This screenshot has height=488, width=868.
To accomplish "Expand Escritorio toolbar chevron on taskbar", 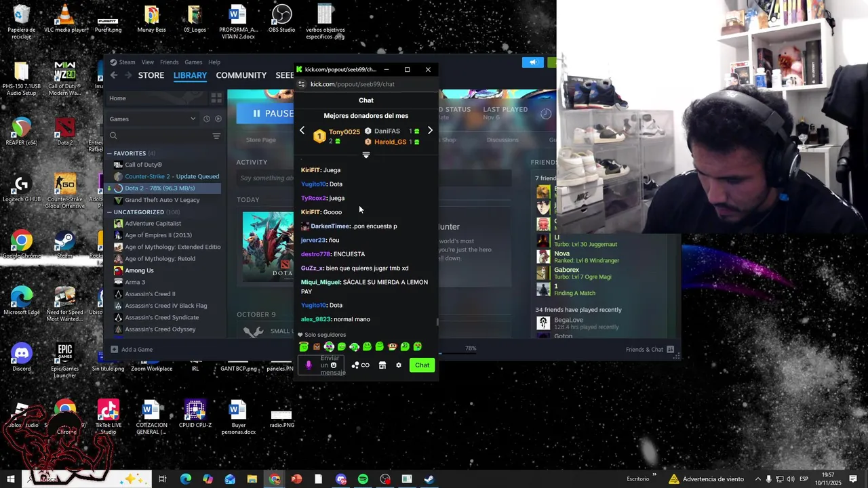I will (x=654, y=474).
